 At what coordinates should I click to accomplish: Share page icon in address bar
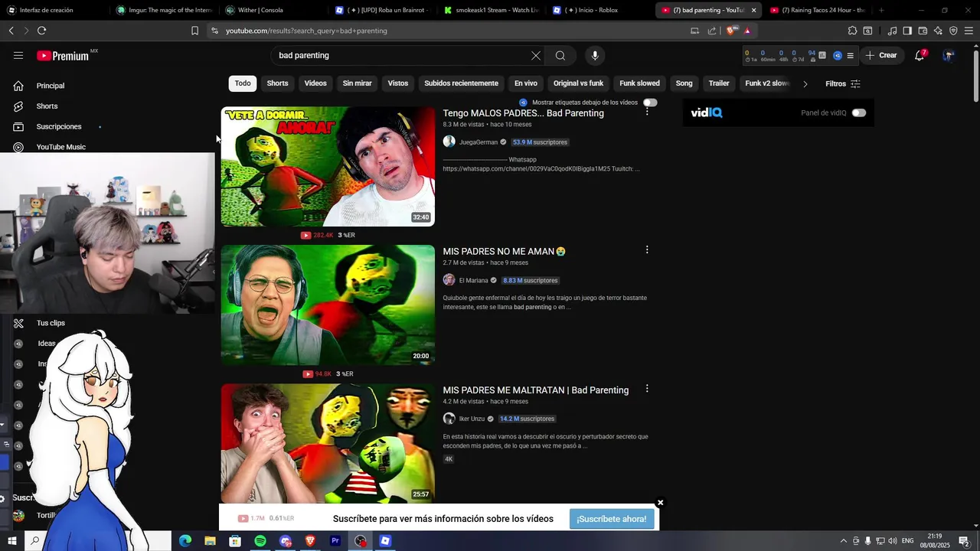(712, 31)
